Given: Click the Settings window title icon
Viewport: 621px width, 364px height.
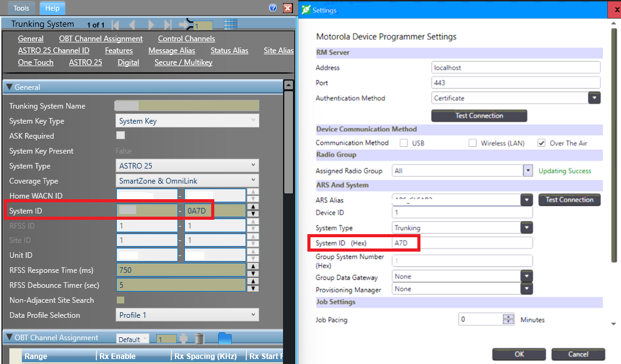Looking at the screenshot, I should click(x=306, y=10).
